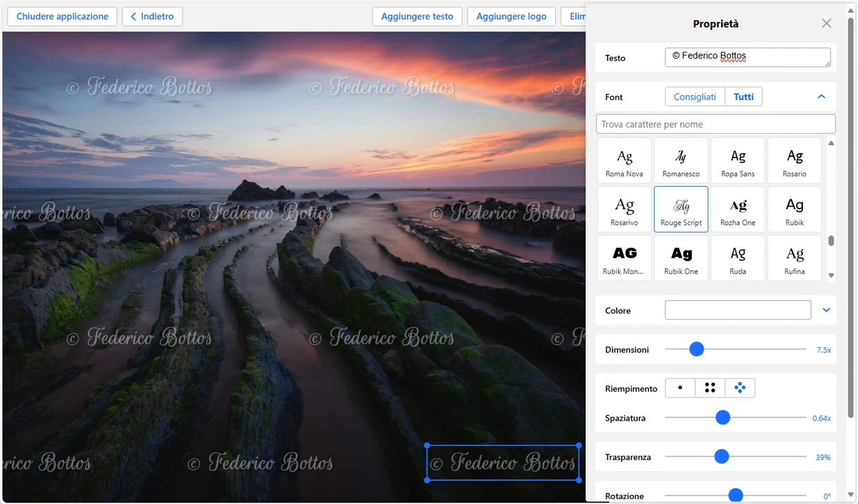The height and width of the screenshot is (504, 859).
Task: Go back with Indietro button
Action: [x=152, y=16]
